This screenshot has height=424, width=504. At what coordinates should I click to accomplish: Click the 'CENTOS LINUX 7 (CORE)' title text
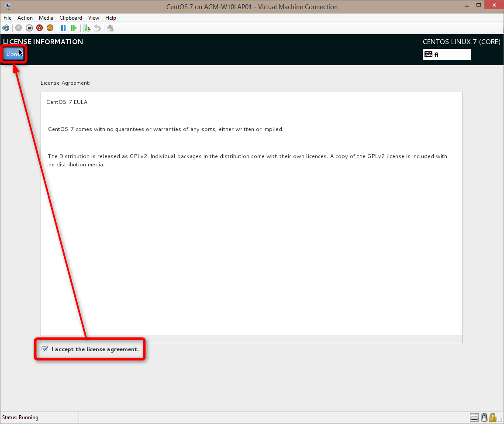[x=462, y=42]
